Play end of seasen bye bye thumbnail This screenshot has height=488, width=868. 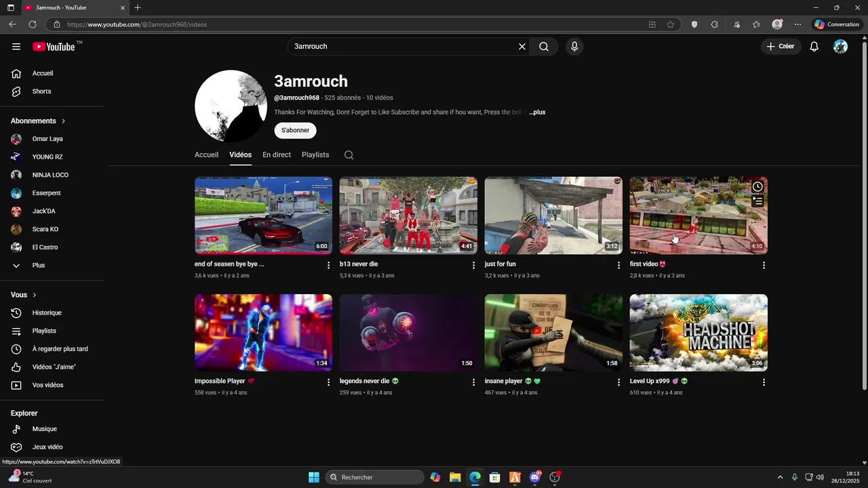pyautogui.click(x=263, y=216)
